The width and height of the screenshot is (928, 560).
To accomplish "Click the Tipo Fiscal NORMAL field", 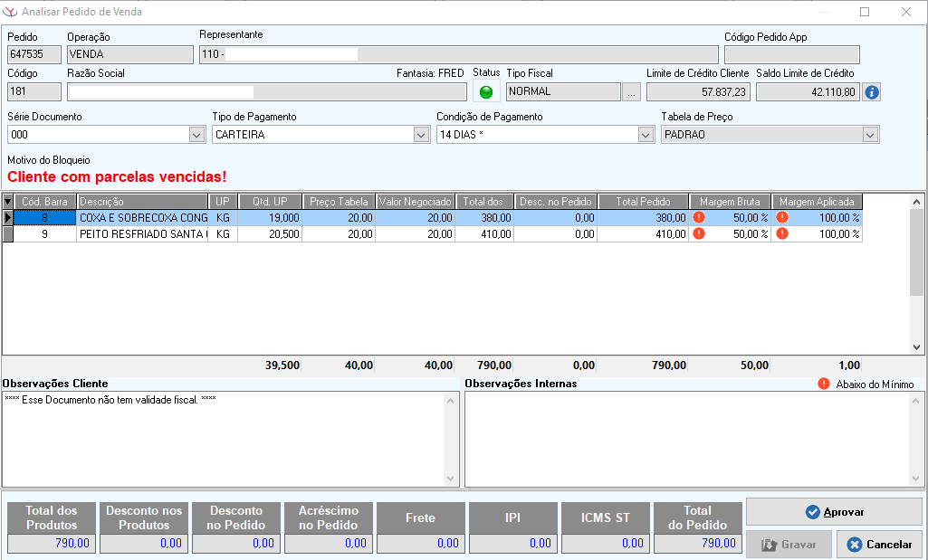I will coord(563,91).
